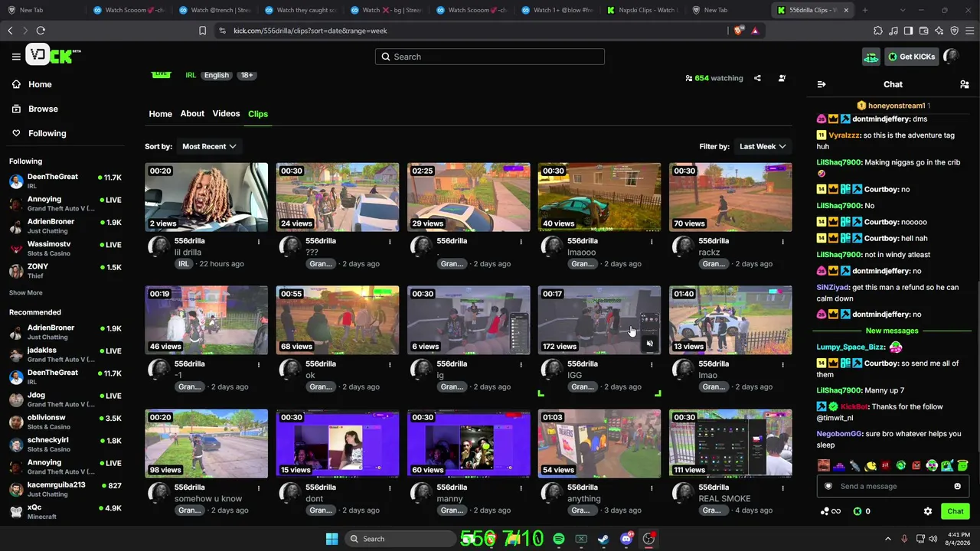980x551 pixels.
Task: Open Following in the sidebar
Action: [47, 133]
